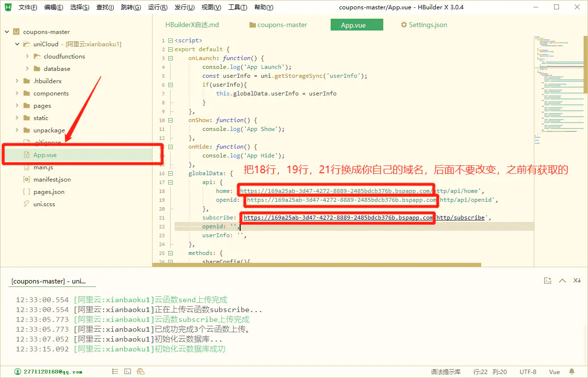Click the browser preview icon in status bar
The image size is (588, 378).
(140, 372)
